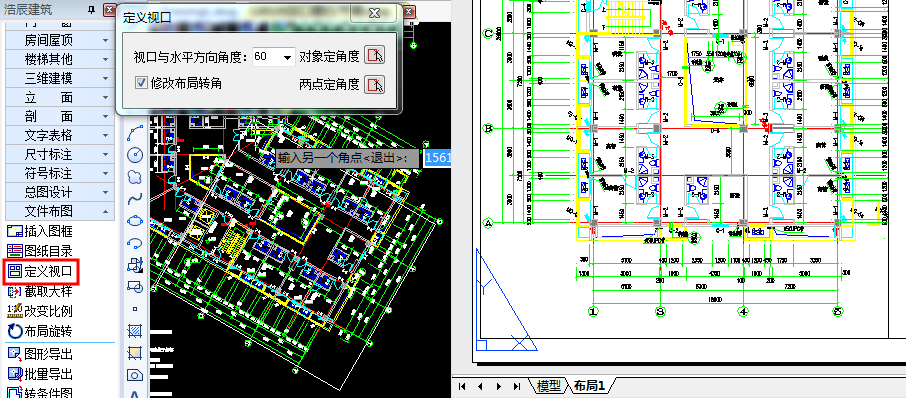Run the 插入图框 command
Screen dimensions: 907x398
click(x=40, y=231)
